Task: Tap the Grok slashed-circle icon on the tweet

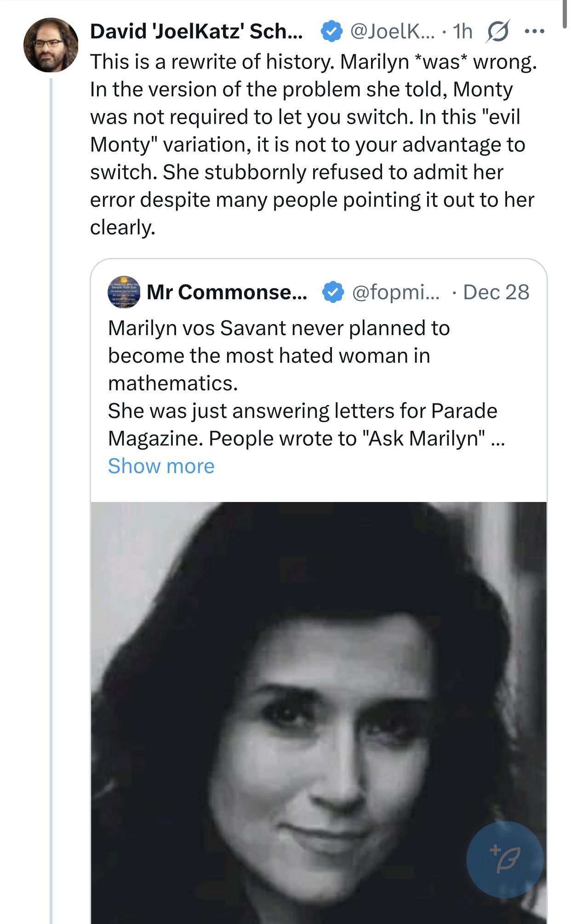Action: [497, 32]
